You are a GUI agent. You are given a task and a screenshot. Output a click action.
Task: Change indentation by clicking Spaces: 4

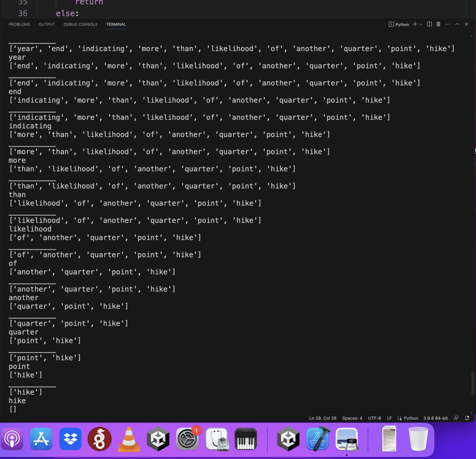tap(352, 418)
